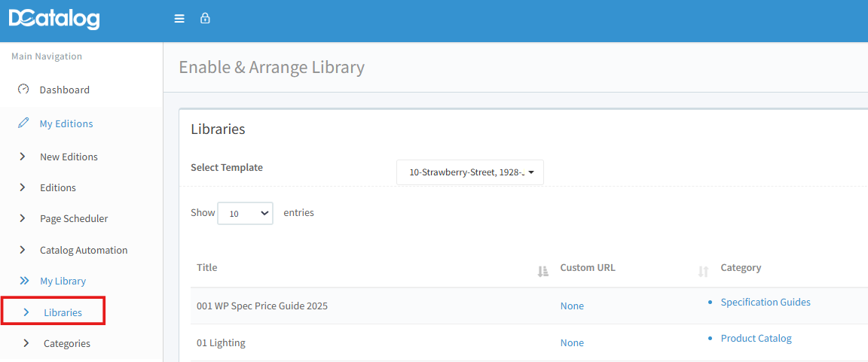Click the hamburger menu icon
This screenshot has height=362, width=868.
click(179, 19)
